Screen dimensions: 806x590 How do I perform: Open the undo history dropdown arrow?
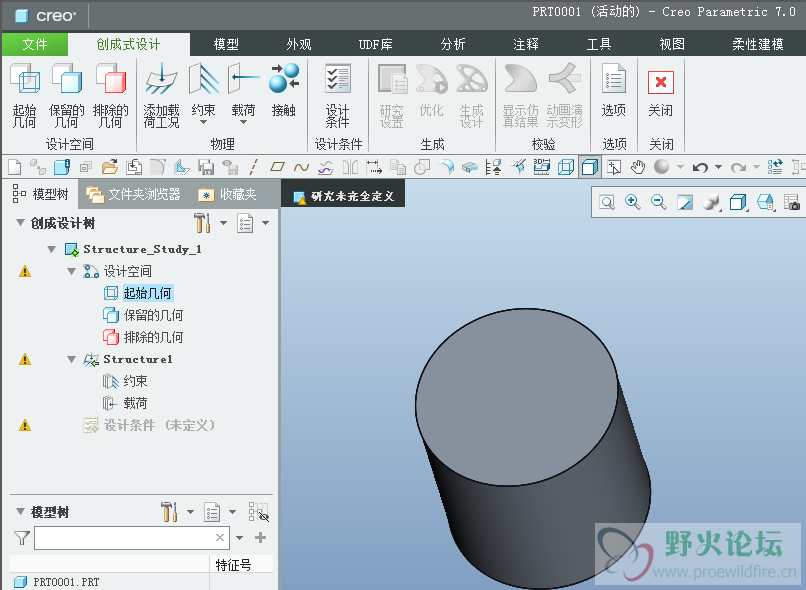[719, 167]
